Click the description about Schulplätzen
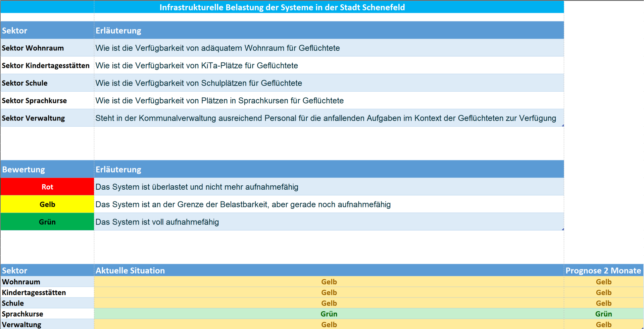This screenshot has height=329, width=644. [x=329, y=83]
